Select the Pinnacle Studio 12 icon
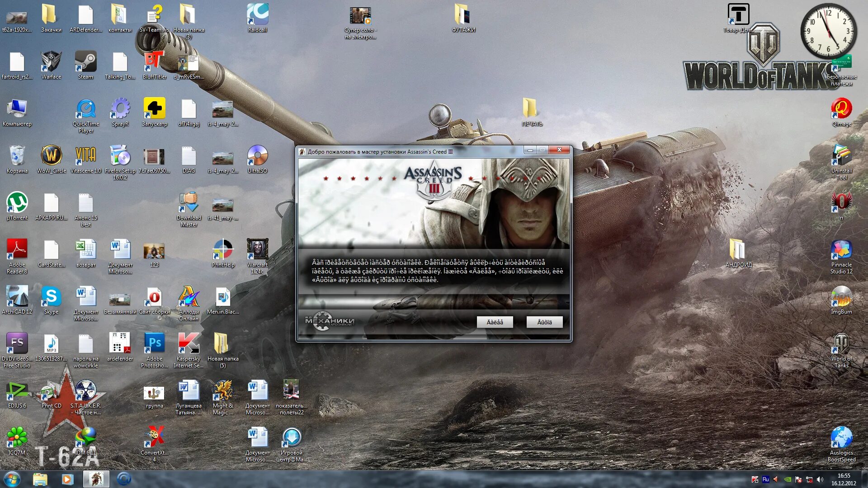The width and height of the screenshot is (868, 488). 841,257
